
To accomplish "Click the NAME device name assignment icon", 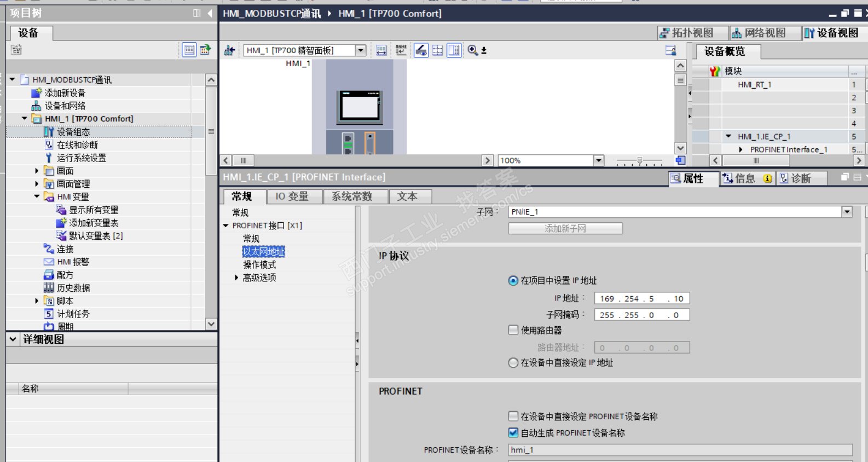I will (401, 50).
